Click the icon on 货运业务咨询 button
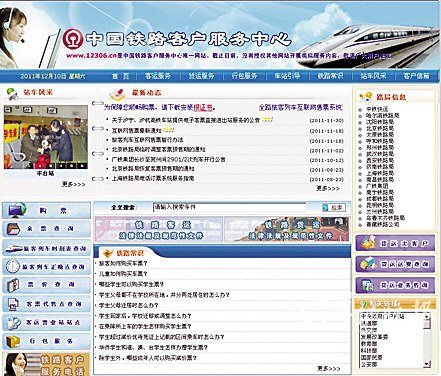Screen dimensions: 441x376 [368, 286]
